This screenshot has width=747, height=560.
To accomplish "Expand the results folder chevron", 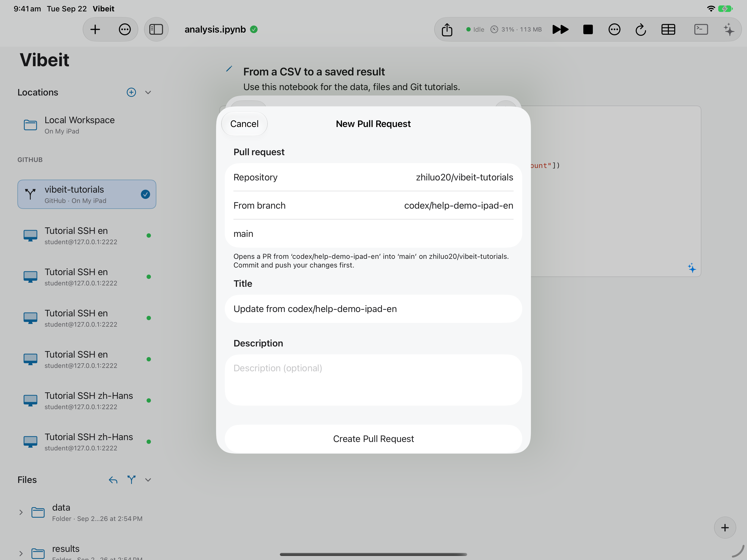I will coord(21,553).
